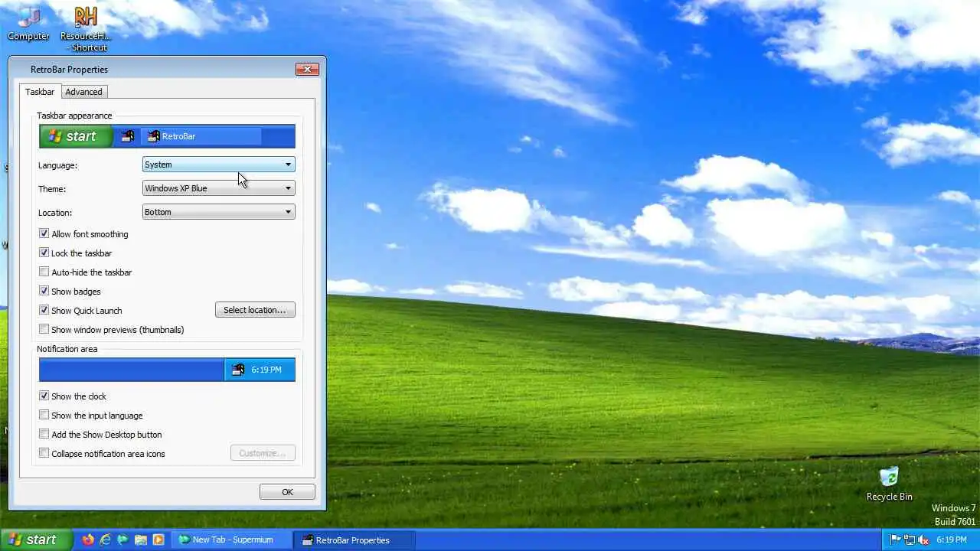Image resolution: width=980 pixels, height=551 pixels.
Task: Close the RetroBar Properties dialog
Action: coord(307,69)
